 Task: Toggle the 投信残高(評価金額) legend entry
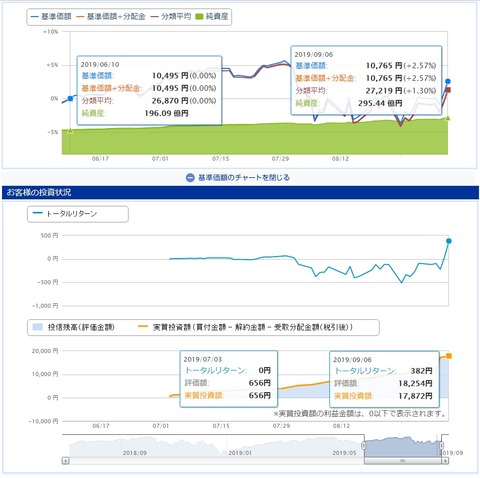click(x=74, y=327)
